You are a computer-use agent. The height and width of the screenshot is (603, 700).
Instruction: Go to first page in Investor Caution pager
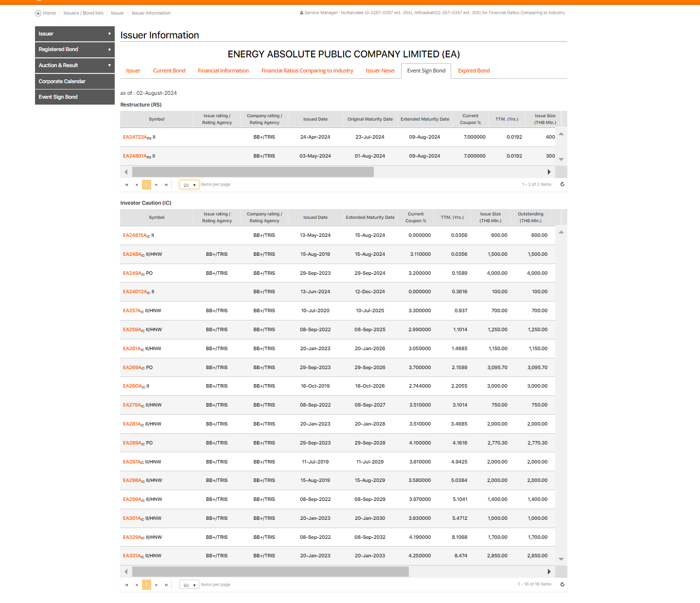pyautogui.click(x=126, y=585)
